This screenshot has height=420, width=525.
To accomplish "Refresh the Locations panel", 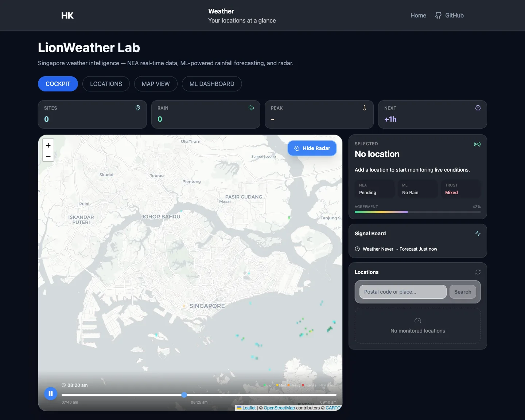I will (478, 272).
